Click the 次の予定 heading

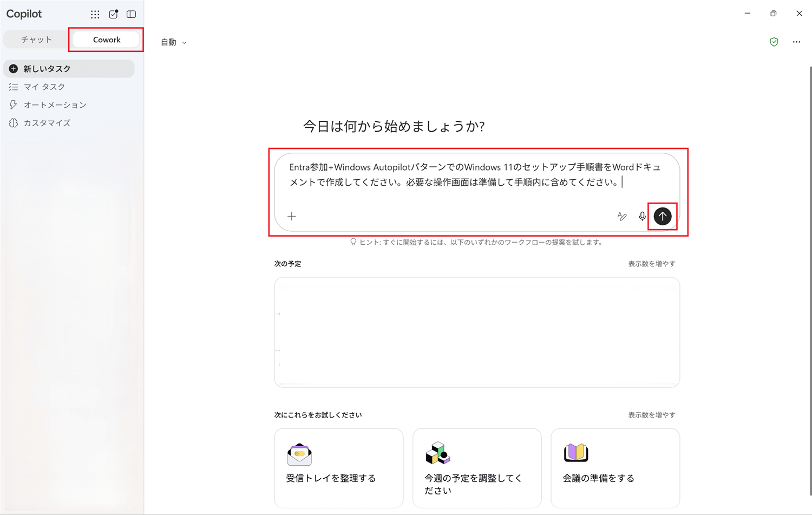287,264
